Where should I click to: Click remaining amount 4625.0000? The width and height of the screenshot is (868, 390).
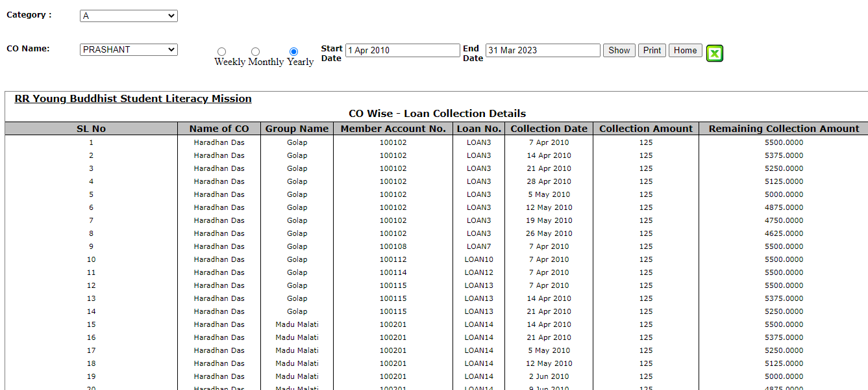(784, 233)
